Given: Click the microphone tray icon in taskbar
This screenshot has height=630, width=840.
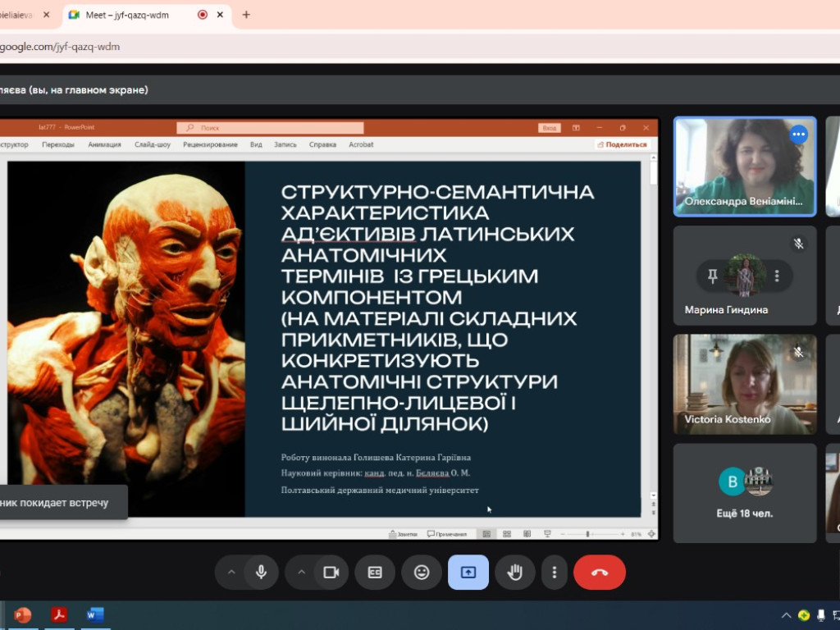Looking at the screenshot, I should pos(820,615).
